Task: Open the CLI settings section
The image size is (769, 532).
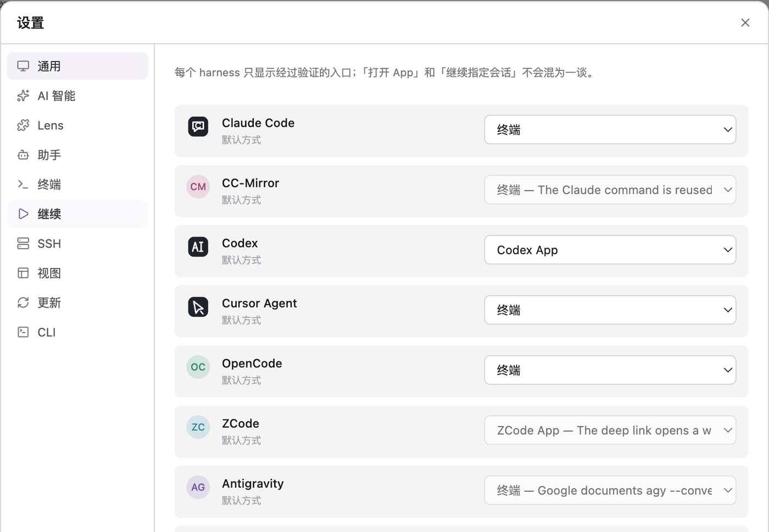Action: point(77,332)
